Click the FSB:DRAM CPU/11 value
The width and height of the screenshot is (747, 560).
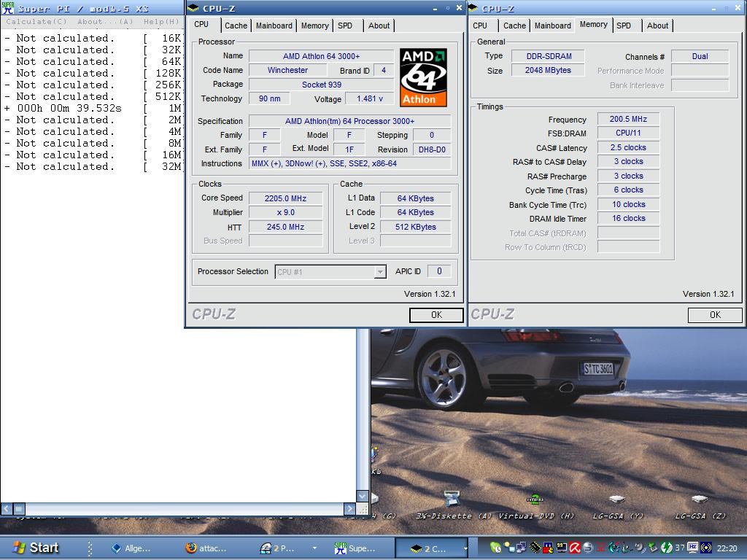pyautogui.click(x=628, y=133)
